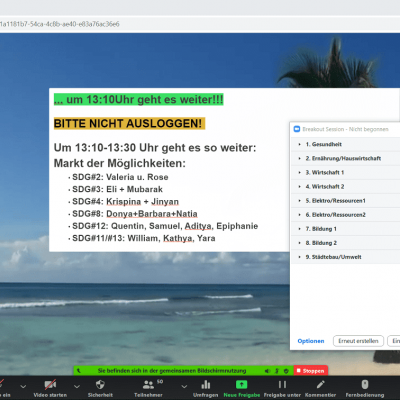Open the Kommentier annotation pencil tool
The height and width of the screenshot is (400, 400).
(x=320, y=385)
